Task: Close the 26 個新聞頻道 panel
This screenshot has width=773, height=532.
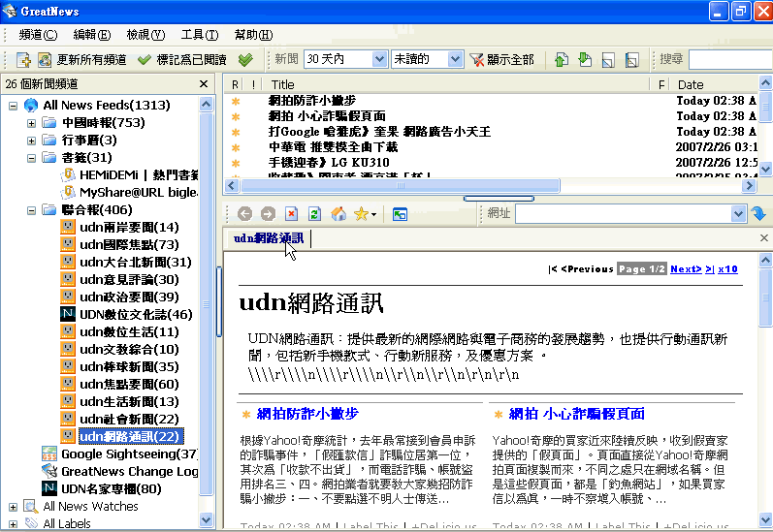Action: 204,84
